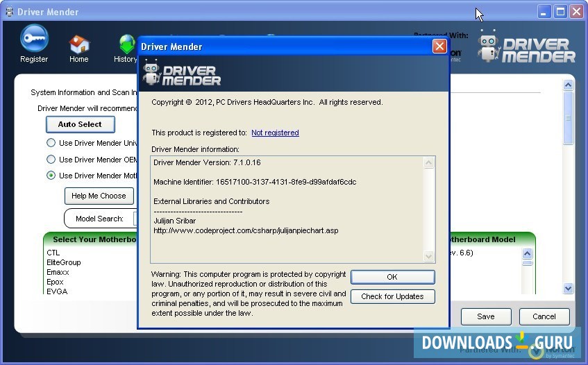Screen dimensions: 588x365
Task: Click Cancel in the main window
Action: click(544, 316)
